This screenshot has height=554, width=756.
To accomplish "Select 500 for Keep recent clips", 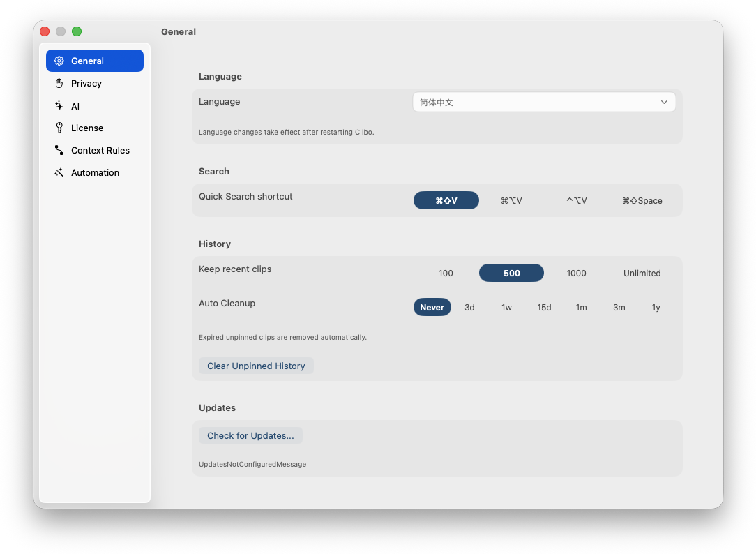I will [x=511, y=273].
